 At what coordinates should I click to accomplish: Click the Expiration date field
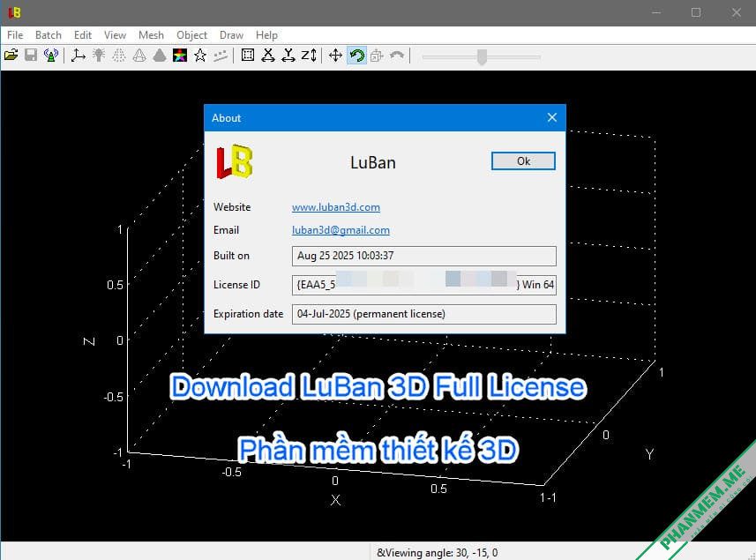[x=423, y=314]
